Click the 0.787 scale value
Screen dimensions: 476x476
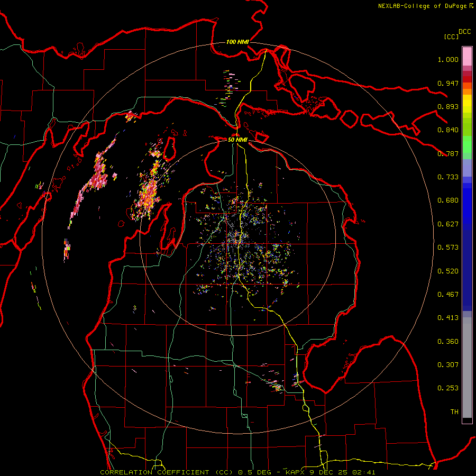click(x=448, y=153)
